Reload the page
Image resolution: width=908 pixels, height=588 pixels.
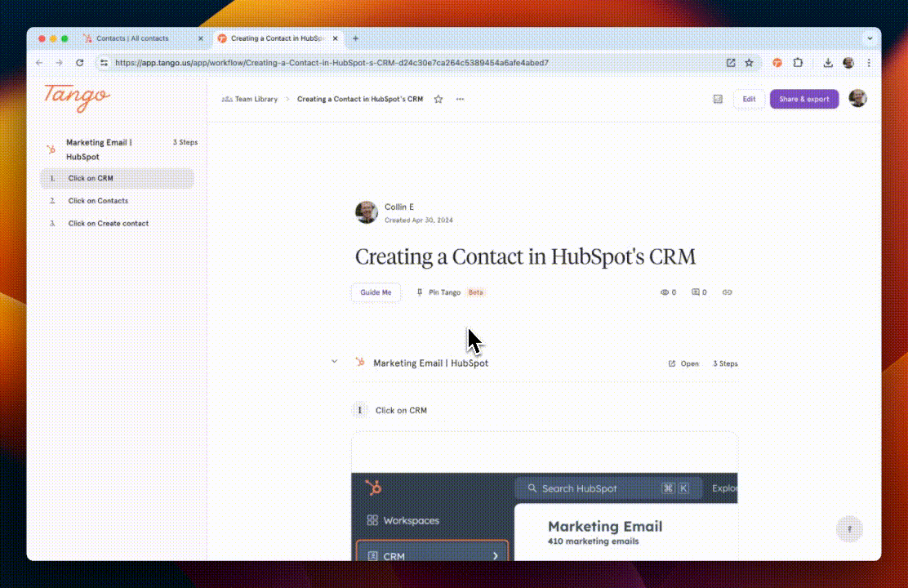(x=80, y=63)
